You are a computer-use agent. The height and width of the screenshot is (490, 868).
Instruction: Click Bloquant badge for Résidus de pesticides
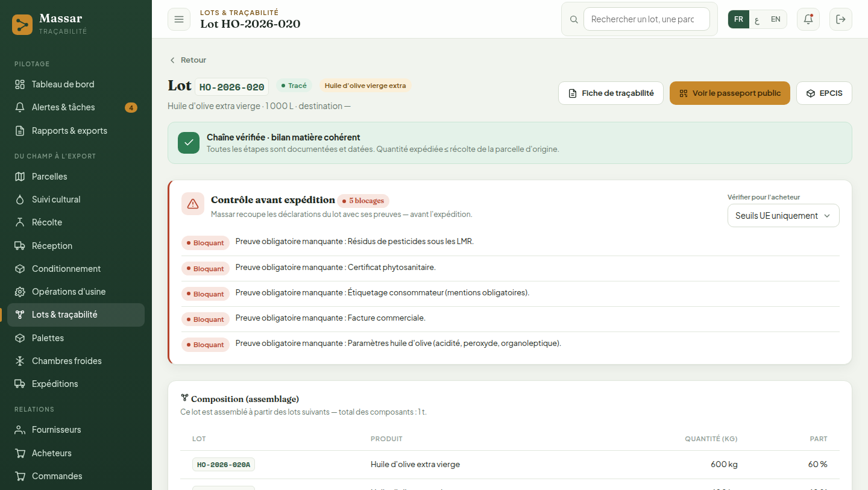pyautogui.click(x=206, y=243)
